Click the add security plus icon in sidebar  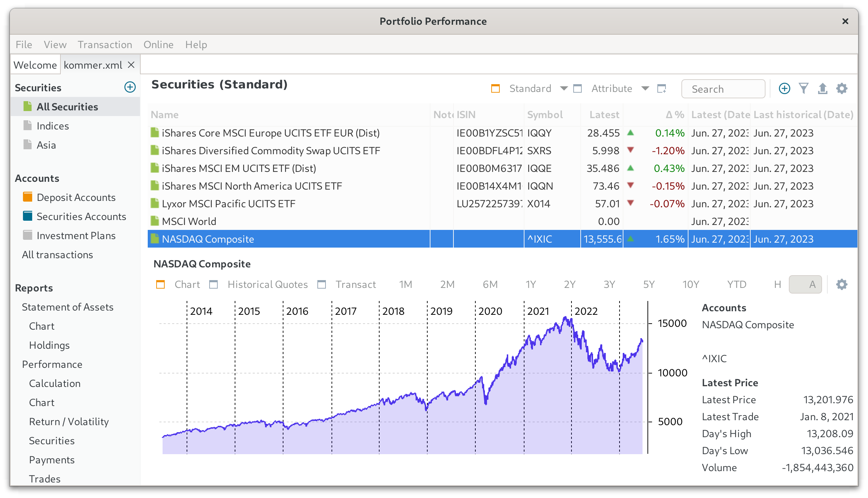pyautogui.click(x=130, y=87)
